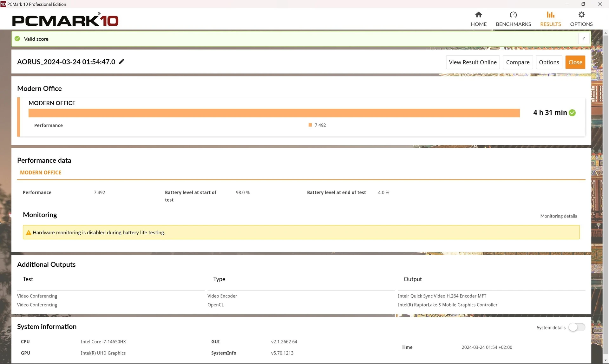Select the MODERN OFFICE performance data tab

point(41,172)
